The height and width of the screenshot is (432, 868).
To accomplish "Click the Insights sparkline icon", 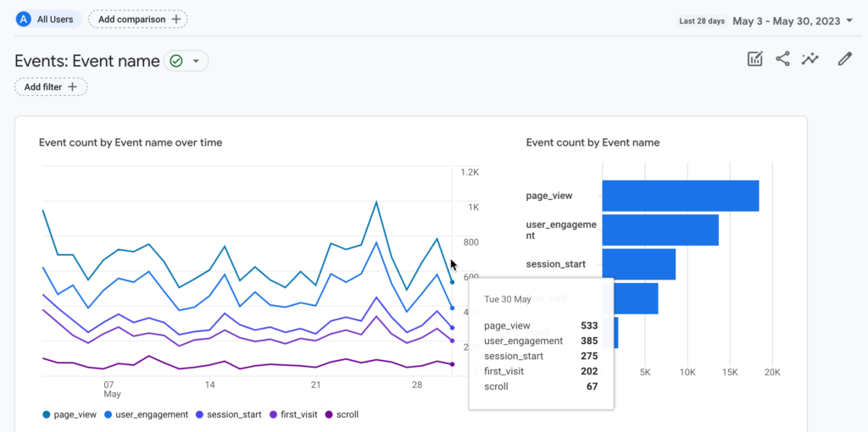I will (x=810, y=59).
